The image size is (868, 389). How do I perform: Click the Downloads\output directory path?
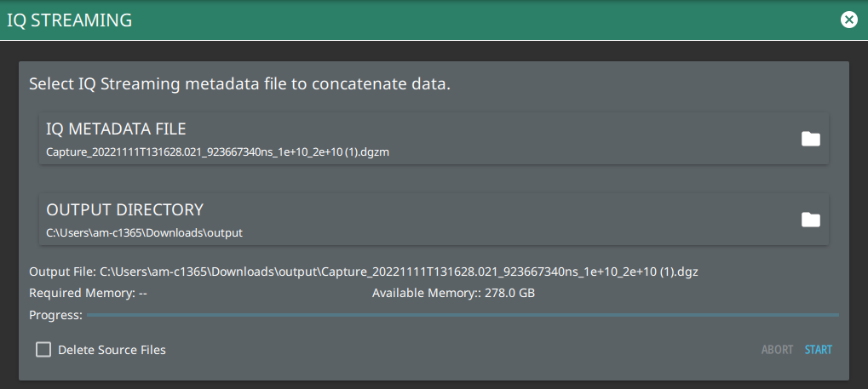click(144, 232)
